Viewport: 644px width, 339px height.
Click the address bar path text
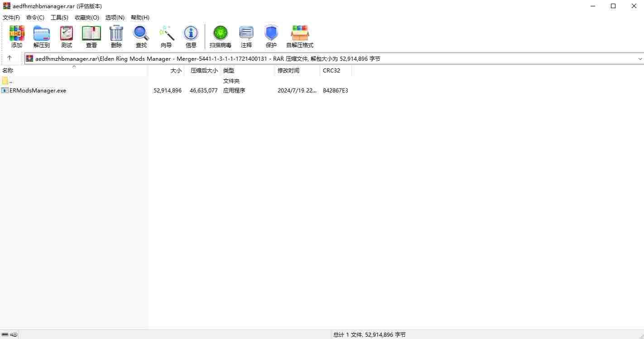pyautogui.click(x=207, y=58)
